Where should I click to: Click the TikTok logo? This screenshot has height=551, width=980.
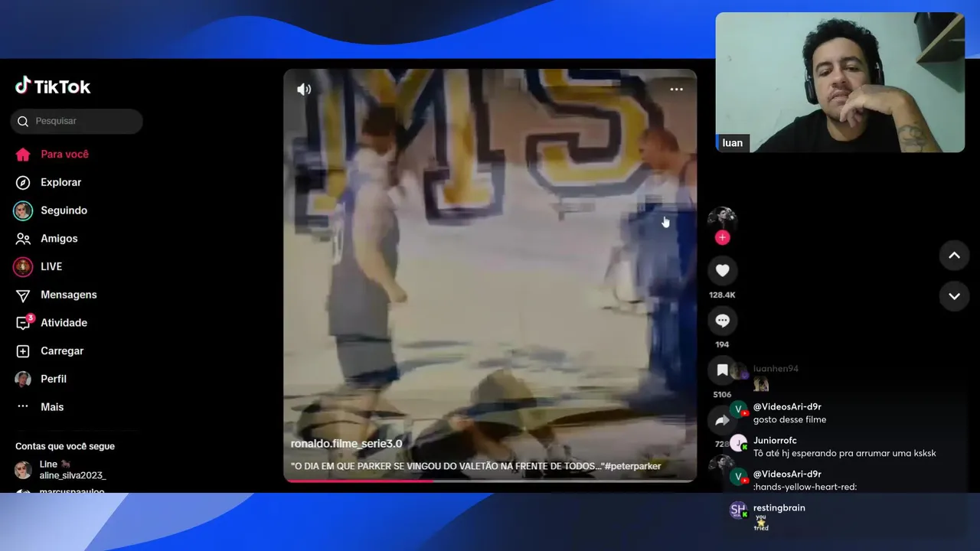[53, 86]
